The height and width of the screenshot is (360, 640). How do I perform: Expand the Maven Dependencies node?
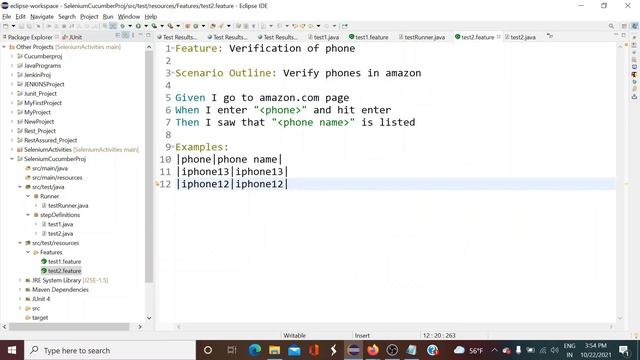tap(20, 290)
